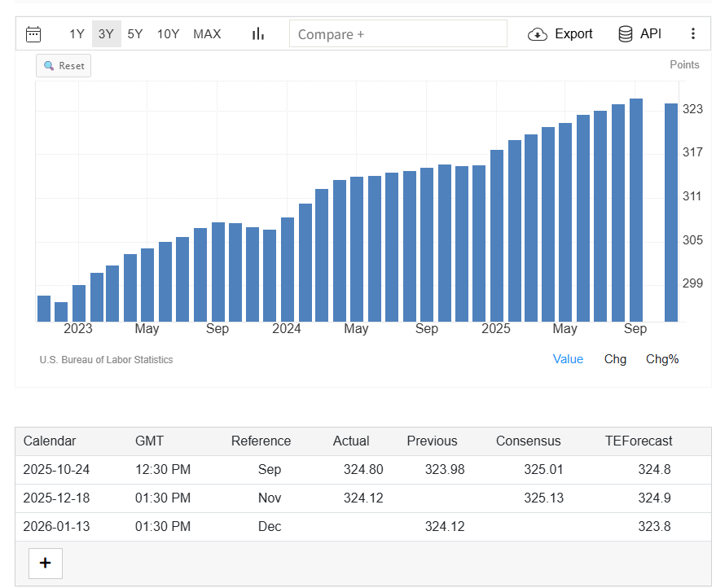Click the bar chart type icon
Viewport: 716px width, 588px height.
(258, 33)
